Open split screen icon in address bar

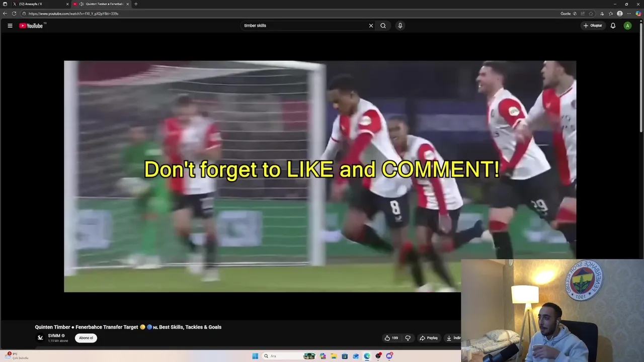(583, 14)
